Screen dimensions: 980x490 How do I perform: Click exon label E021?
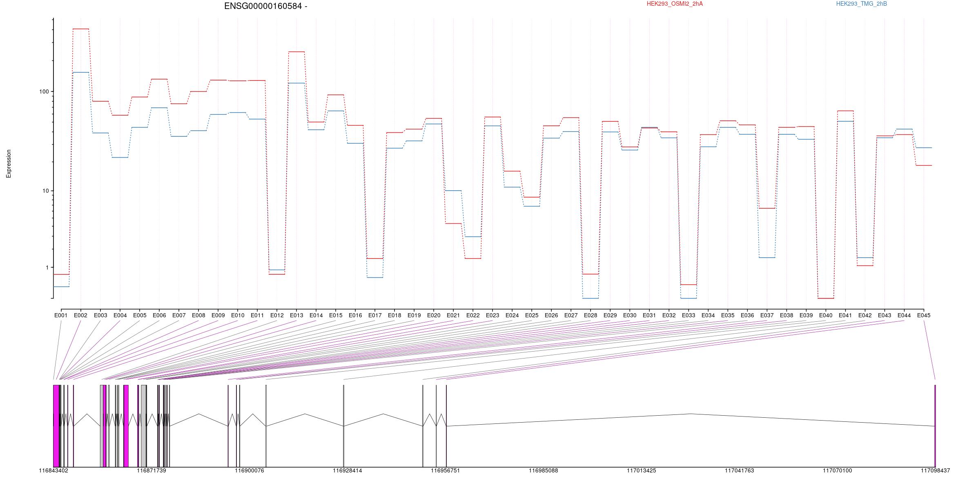453,315
